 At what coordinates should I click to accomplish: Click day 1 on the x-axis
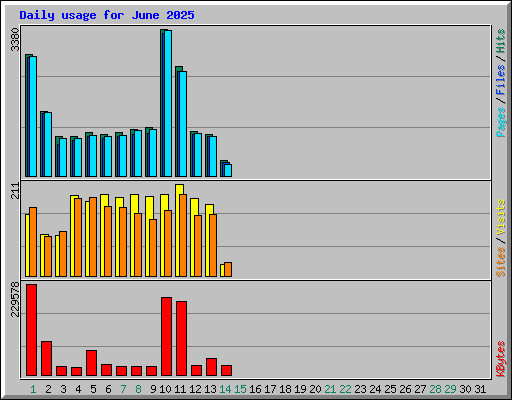(x=33, y=389)
